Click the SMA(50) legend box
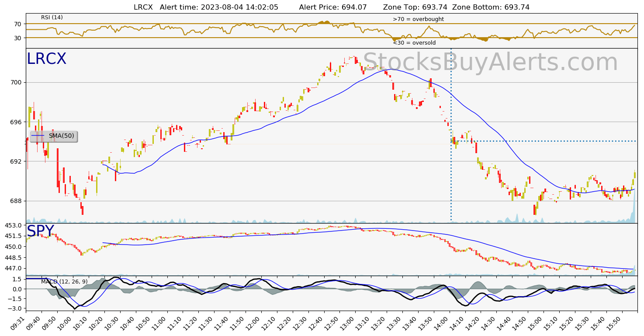The width and height of the screenshot is (644, 336). point(54,136)
